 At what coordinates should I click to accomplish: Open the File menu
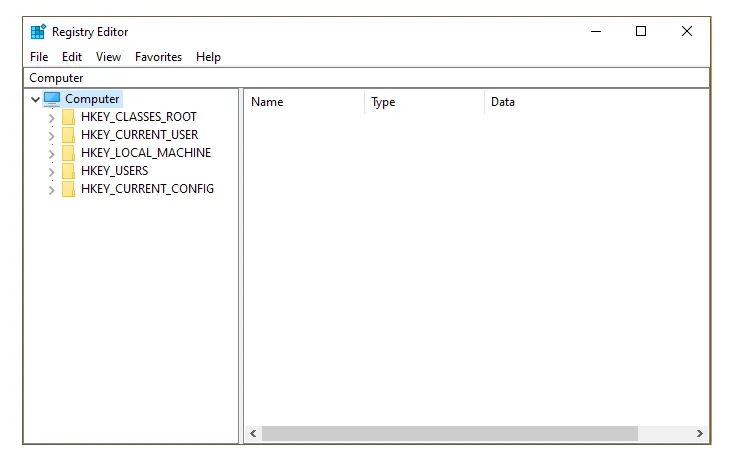click(39, 57)
